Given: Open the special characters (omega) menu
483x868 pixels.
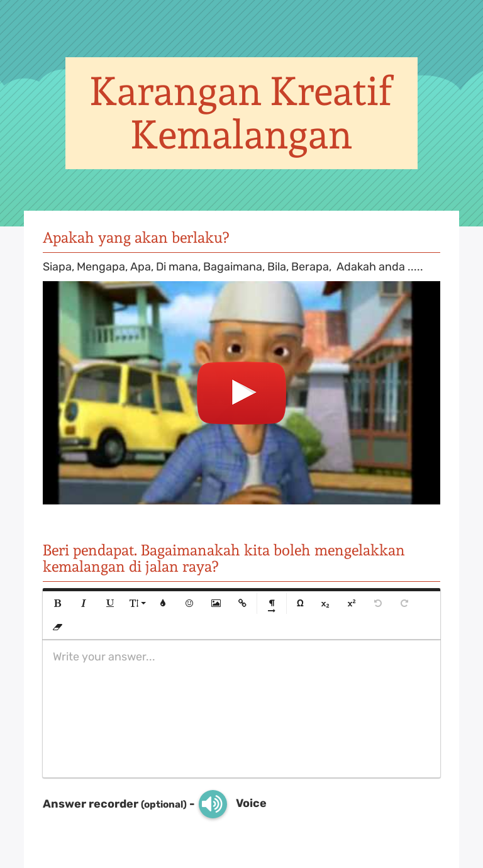Looking at the screenshot, I should click(x=300, y=603).
